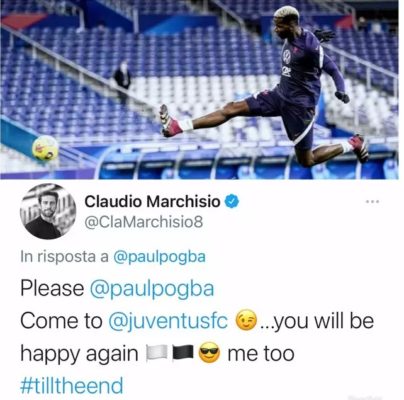
Task: Open the @ClaMarchisio8 handle
Action: (x=144, y=222)
